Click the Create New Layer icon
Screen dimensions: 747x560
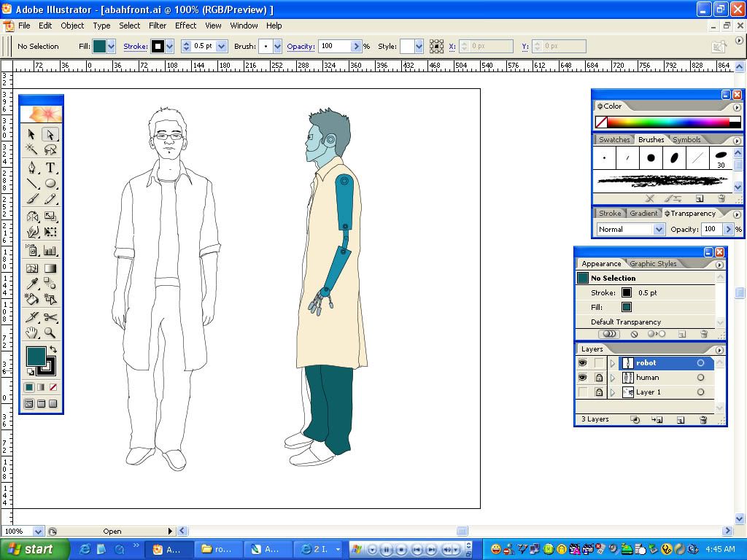(681, 419)
